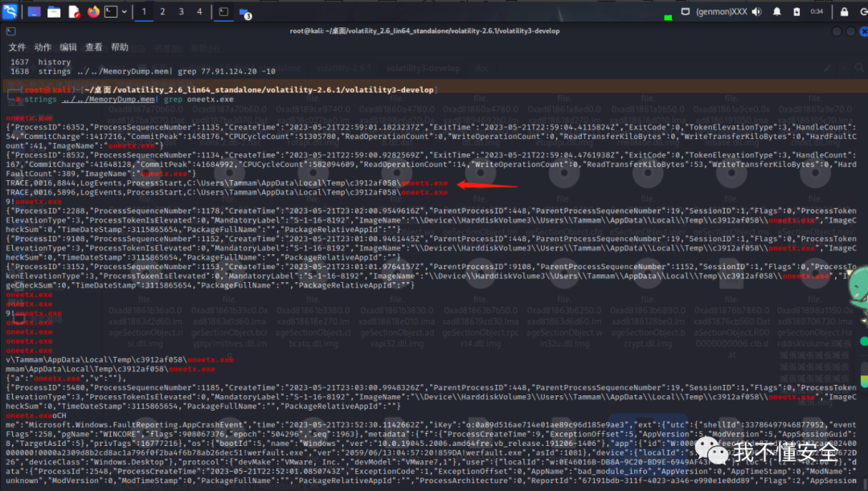868x491 pixels.
Task: Click the {"a":"oneetx.exe","v":""} line
Action: [66, 378]
